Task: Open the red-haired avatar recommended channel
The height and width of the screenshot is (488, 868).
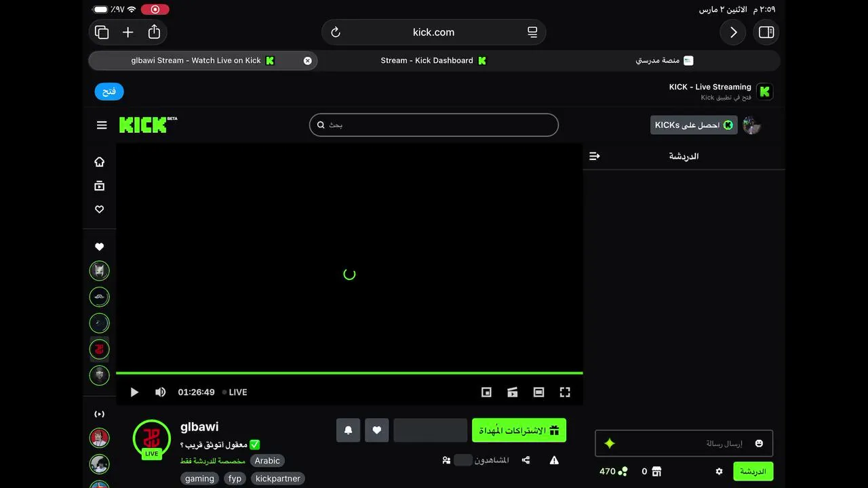Action: 100,438
